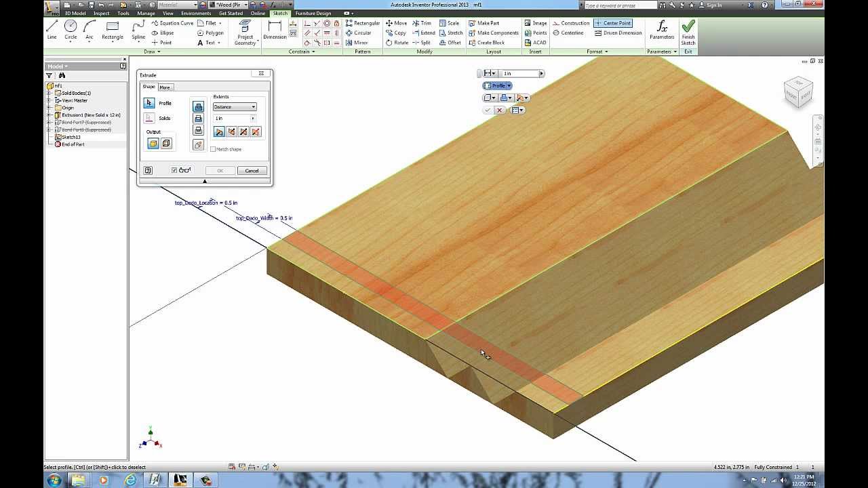Use the Mirror pattern tool
868x488 pixels.
(357, 42)
